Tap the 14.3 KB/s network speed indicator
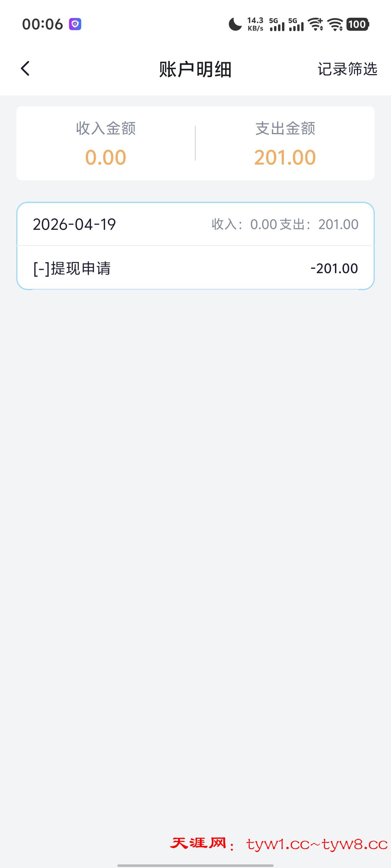 pos(255,24)
